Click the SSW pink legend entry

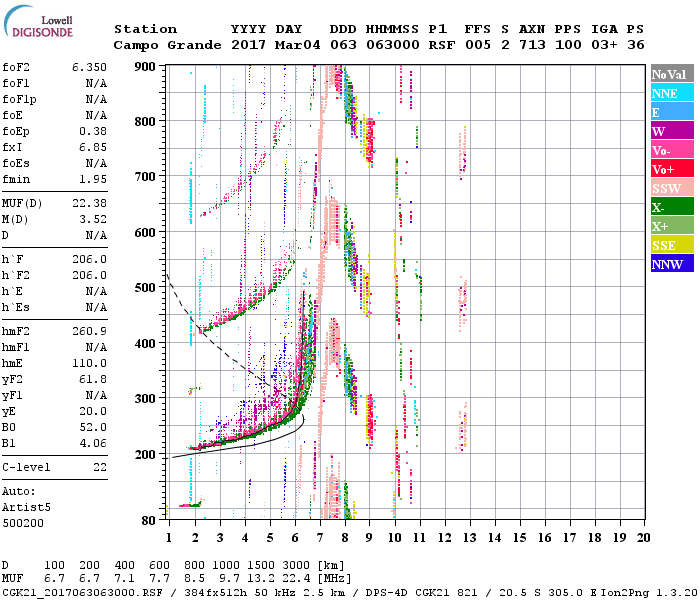[671, 188]
